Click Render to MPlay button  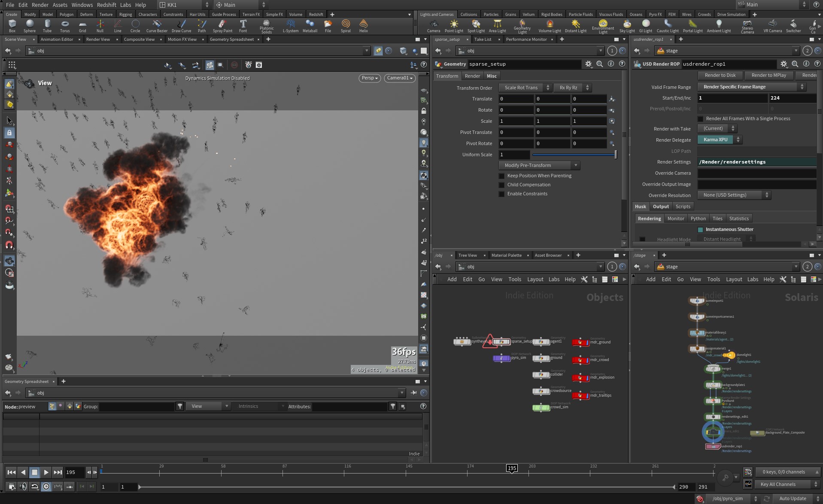coord(768,75)
